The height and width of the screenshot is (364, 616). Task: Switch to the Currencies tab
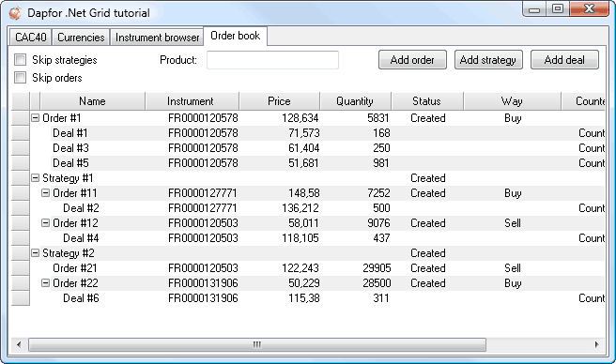point(81,38)
